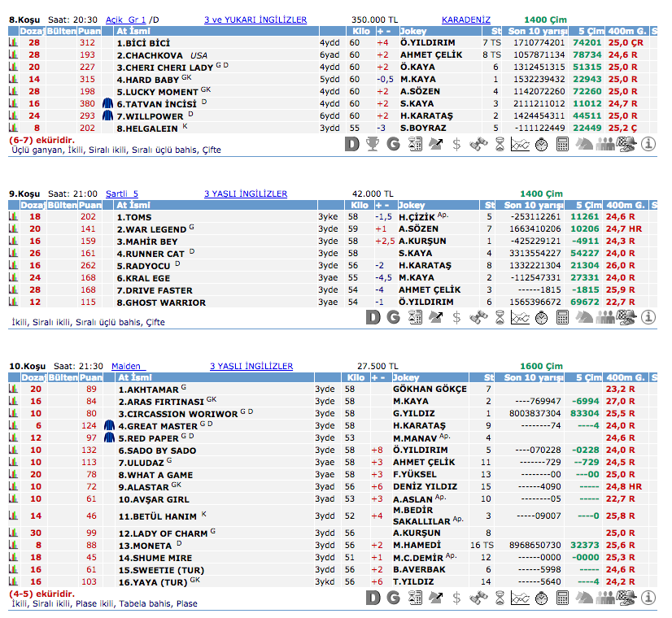Click the jersey icon next to GREAT MASTER
The height and width of the screenshot is (618, 672).
point(109,425)
